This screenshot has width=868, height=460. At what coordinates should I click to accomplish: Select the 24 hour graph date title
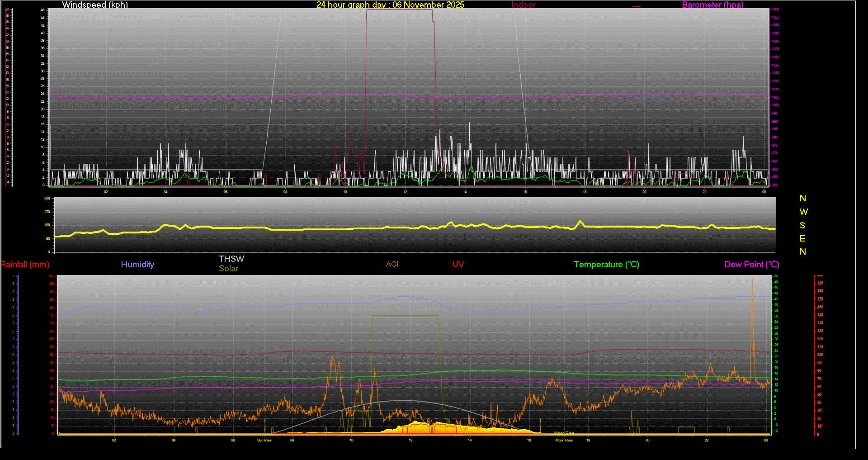coord(390,5)
